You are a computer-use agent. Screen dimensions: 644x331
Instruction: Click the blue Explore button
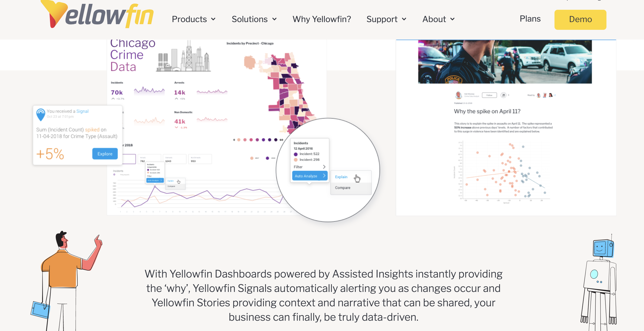(105, 154)
